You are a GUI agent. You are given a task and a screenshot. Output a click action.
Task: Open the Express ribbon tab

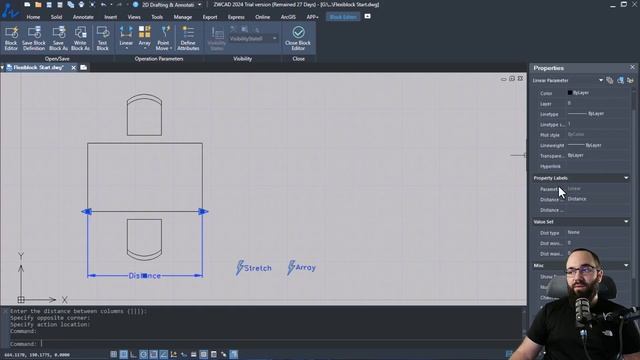236,17
